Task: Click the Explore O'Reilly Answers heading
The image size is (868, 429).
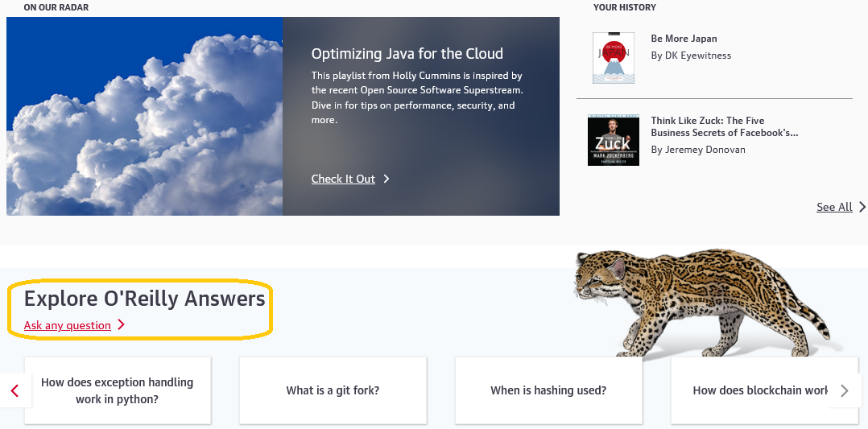Action: (144, 299)
